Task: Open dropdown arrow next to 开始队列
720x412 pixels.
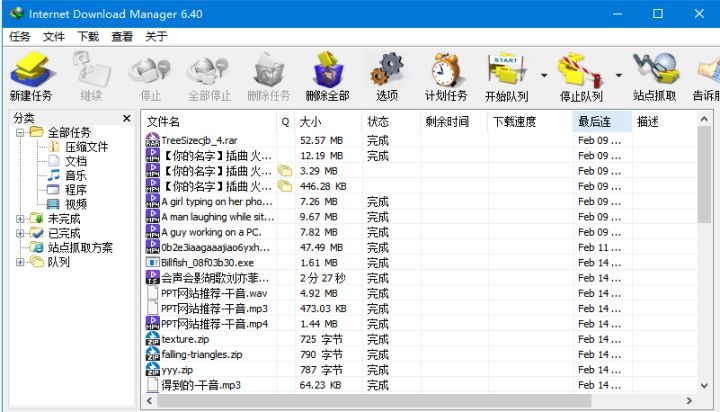Action: (544, 75)
